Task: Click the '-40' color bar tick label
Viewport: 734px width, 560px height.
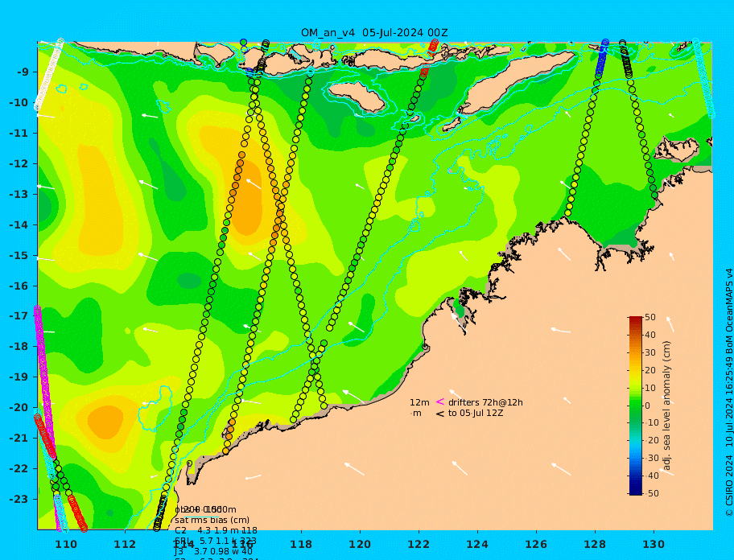Action: [652, 476]
